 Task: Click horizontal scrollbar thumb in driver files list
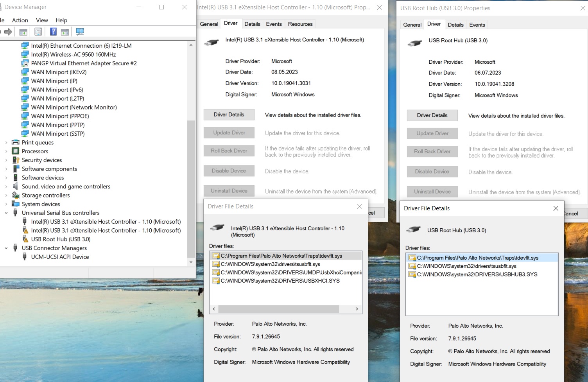[278, 309]
